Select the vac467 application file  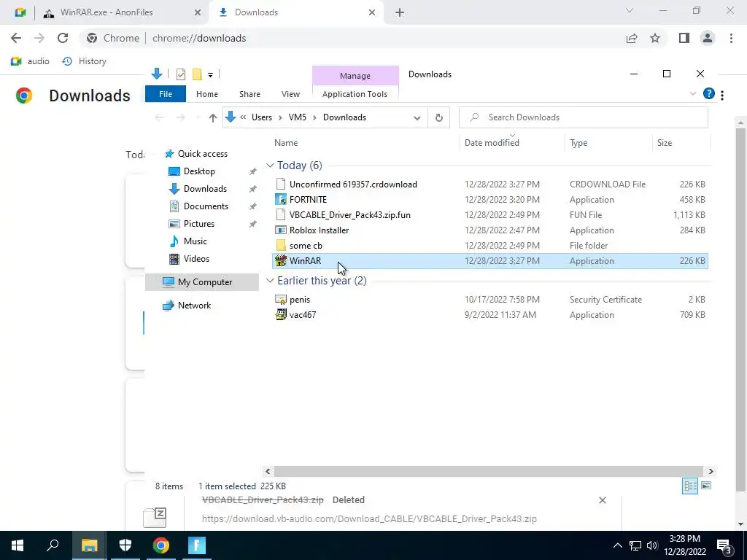489,315
